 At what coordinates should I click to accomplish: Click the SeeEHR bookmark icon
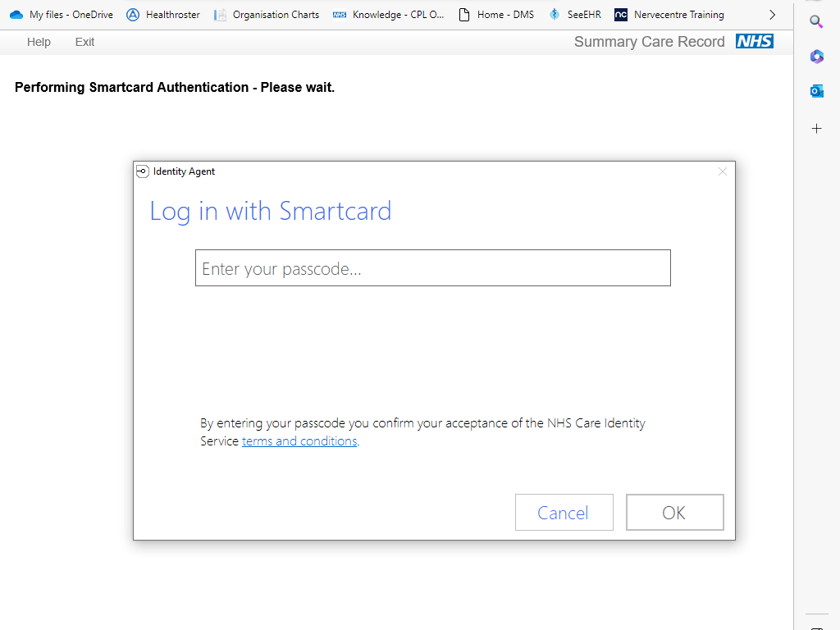click(x=555, y=15)
